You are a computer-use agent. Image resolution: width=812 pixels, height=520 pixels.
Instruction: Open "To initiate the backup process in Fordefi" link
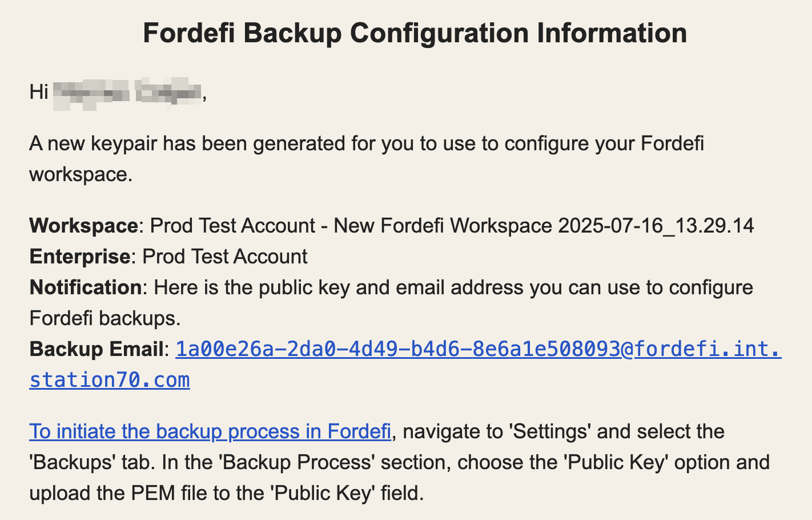pyautogui.click(x=210, y=431)
